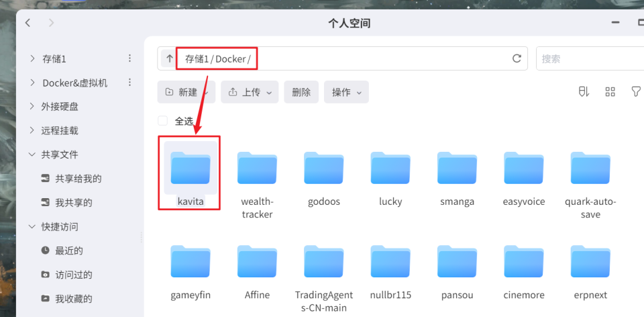Select the kavita folder

(190, 172)
